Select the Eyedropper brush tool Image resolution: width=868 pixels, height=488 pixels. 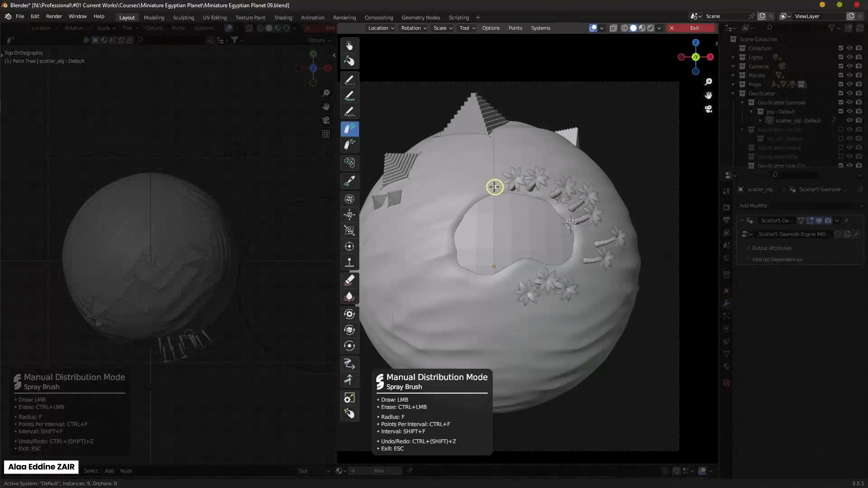point(350,181)
